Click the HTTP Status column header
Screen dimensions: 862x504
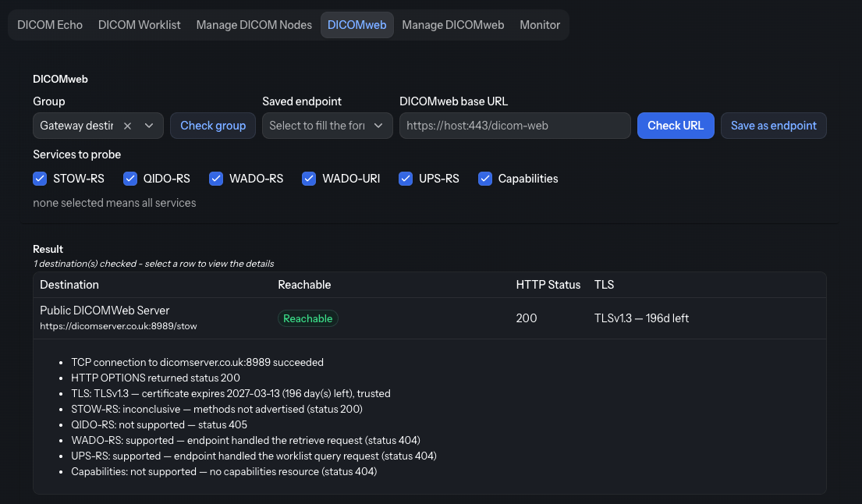(x=548, y=285)
